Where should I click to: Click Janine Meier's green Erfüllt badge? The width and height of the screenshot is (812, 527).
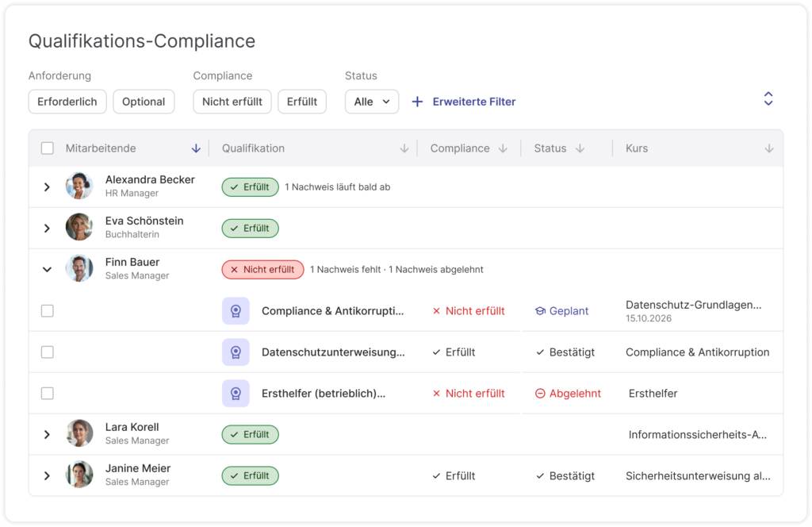point(250,475)
